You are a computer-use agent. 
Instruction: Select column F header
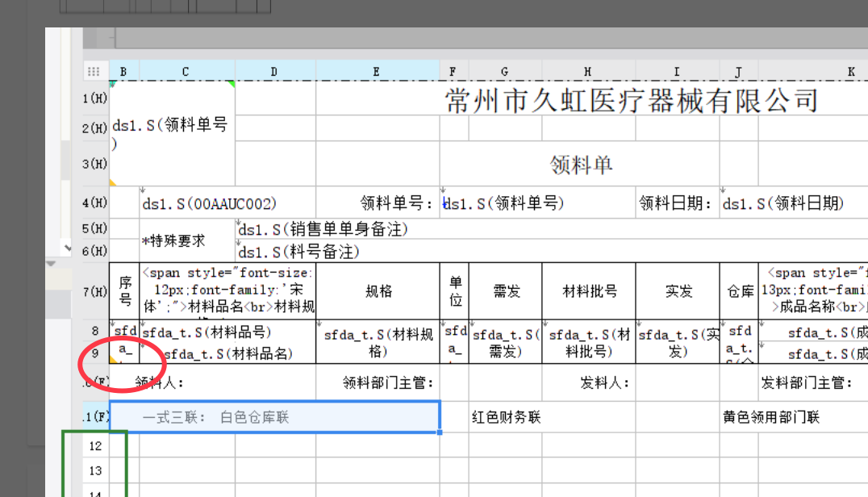[x=453, y=71]
